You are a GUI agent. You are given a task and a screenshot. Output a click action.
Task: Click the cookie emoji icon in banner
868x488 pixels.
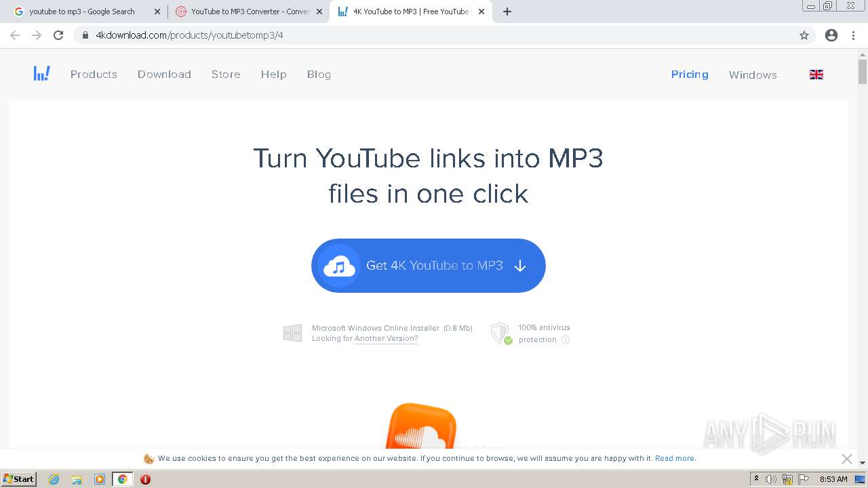tap(149, 459)
